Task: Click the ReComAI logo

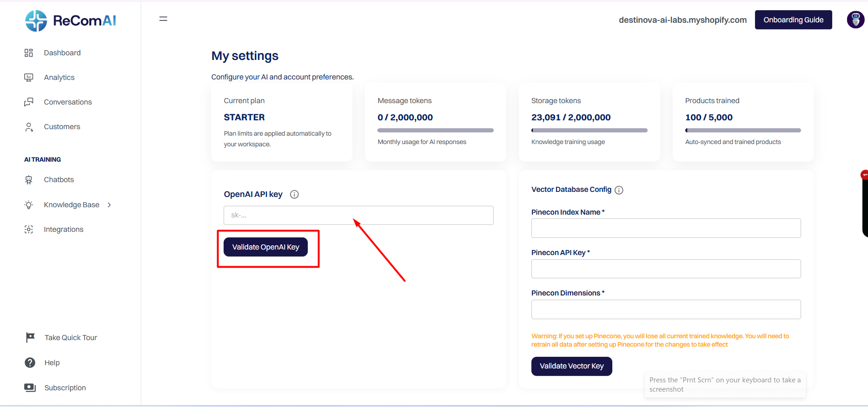Action: [70, 21]
